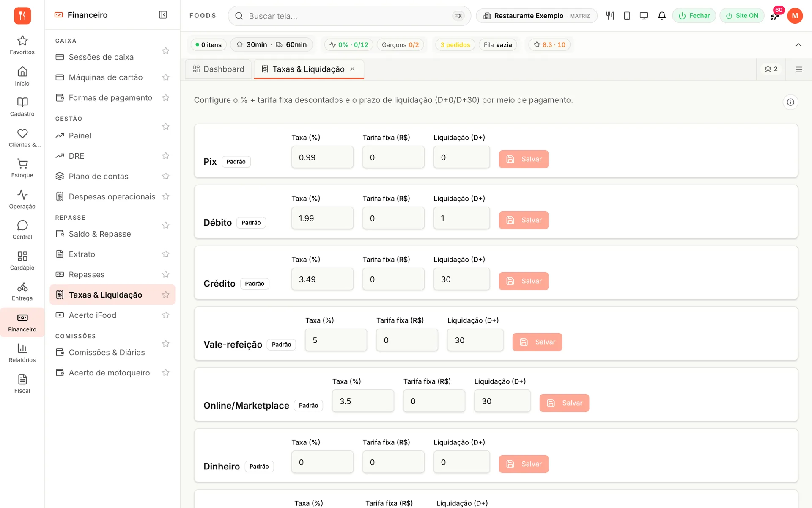Open the Fiscal section icon

coord(22,384)
